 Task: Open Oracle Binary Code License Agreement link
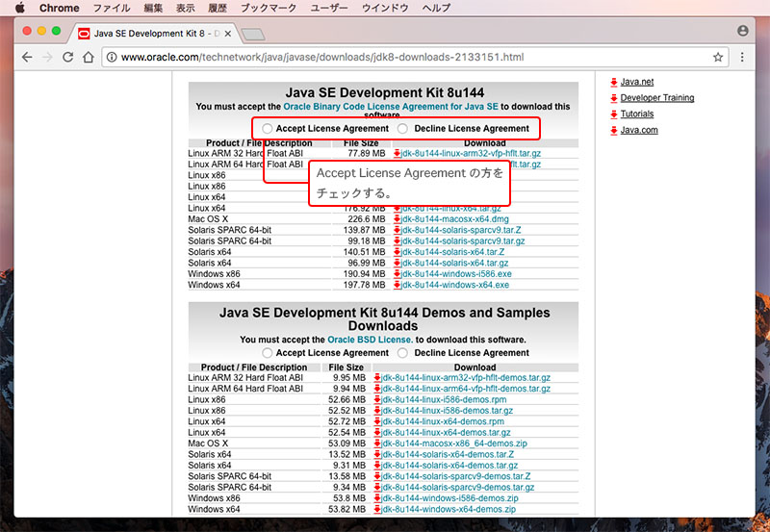(391, 107)
